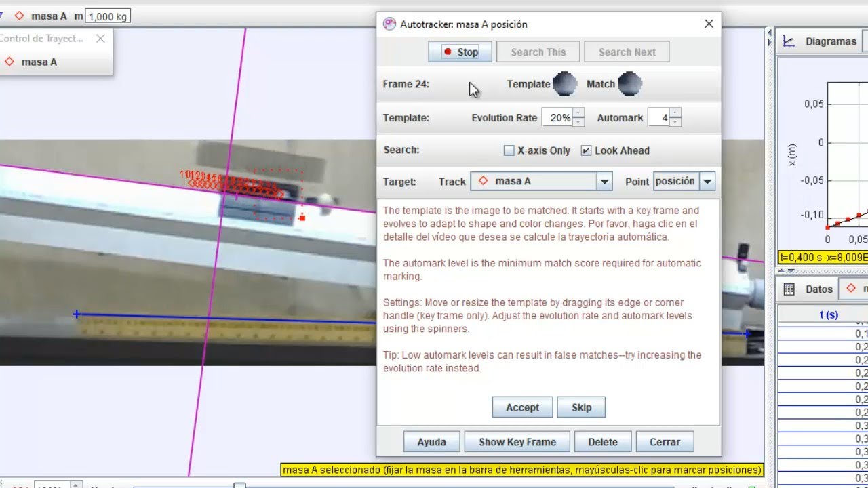The width and height of the screenshot is (868, 488).
Task: Click the Diagramas chart icon
Action: pos(789,41)
